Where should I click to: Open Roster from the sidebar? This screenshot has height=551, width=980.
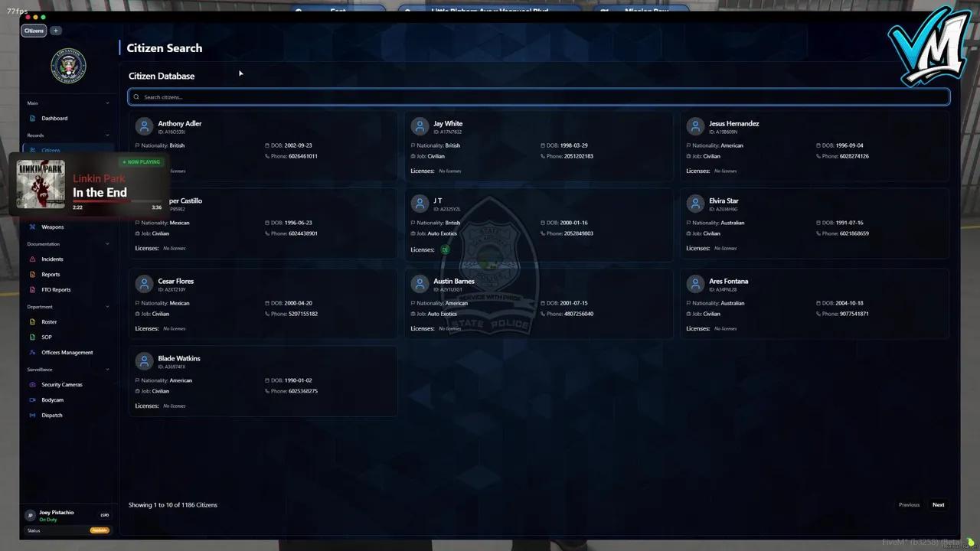[49, 322]
